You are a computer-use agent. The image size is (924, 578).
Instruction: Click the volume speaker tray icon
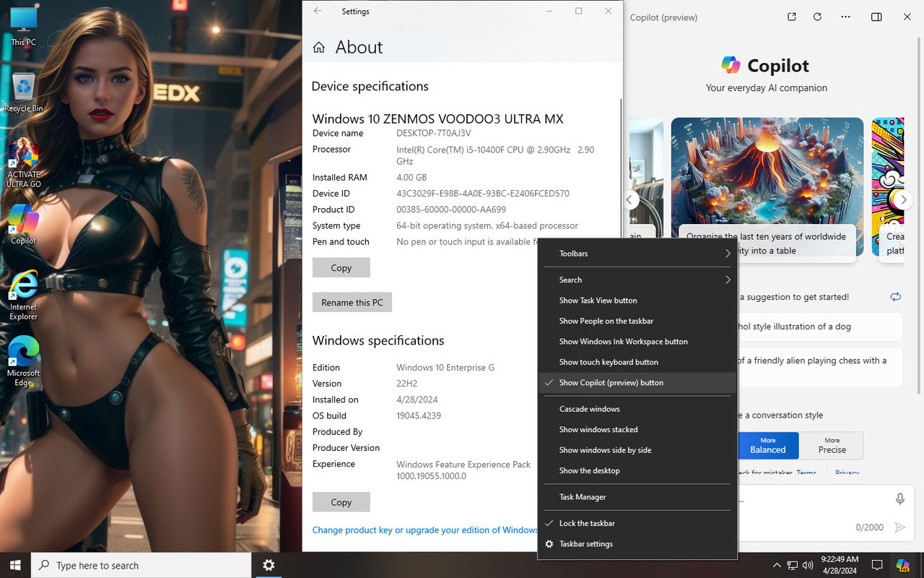pos(808,565)
